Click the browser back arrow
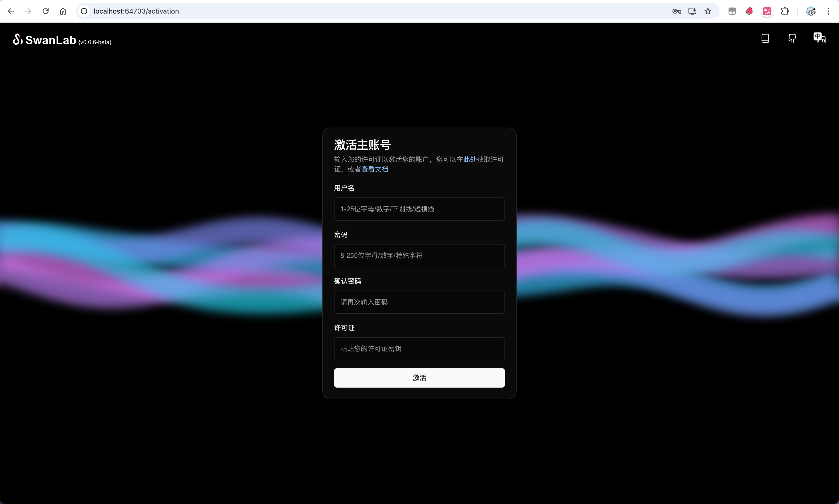 click(x=11, y=11)
